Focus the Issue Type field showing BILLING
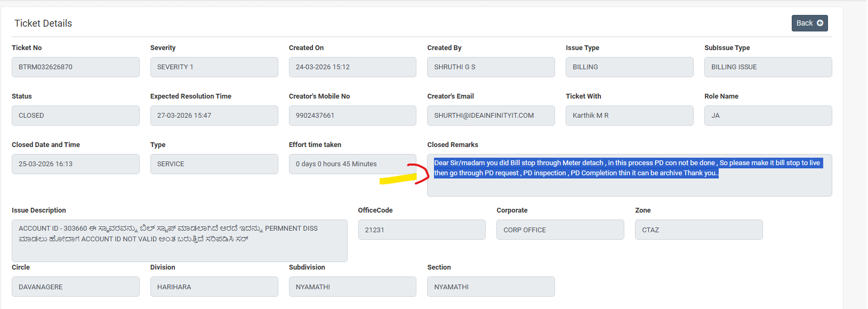The image size is (868, 309). pyautogui.click(x=629, y=67)
